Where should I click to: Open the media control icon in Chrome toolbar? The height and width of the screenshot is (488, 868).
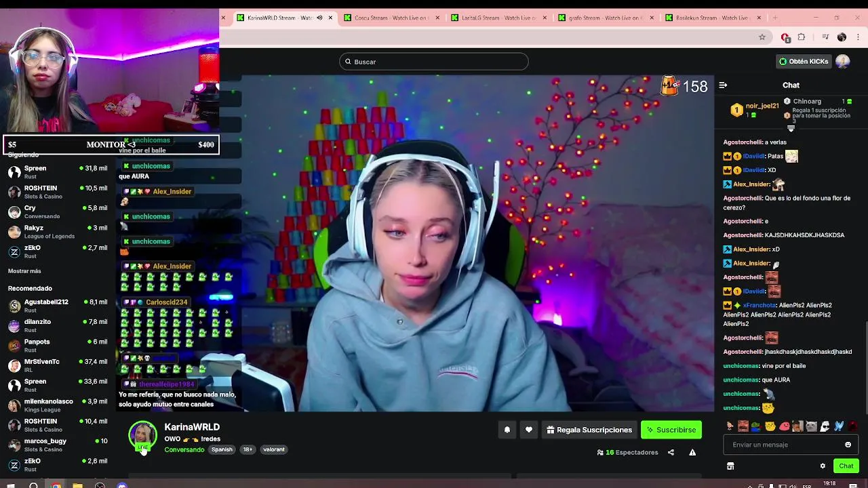825,37
